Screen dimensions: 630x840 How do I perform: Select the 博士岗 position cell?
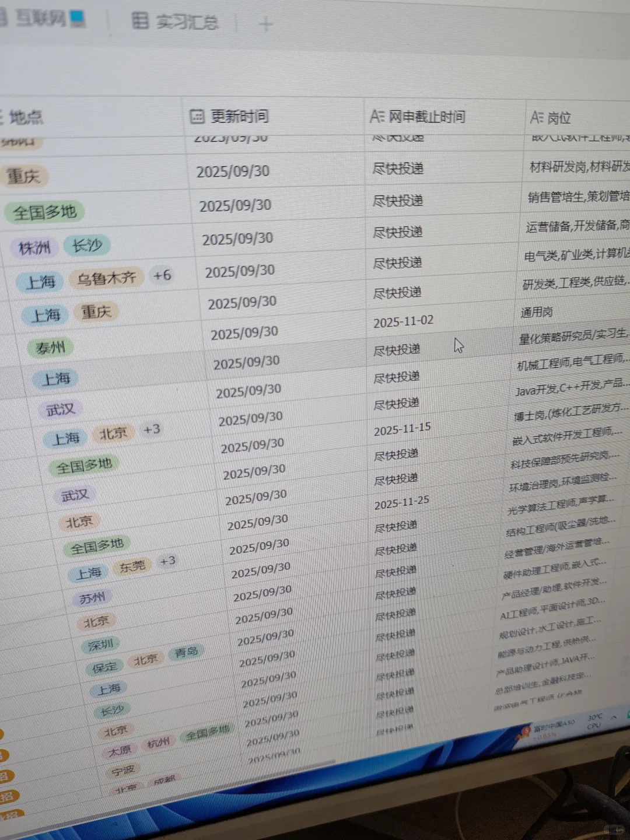570,412
